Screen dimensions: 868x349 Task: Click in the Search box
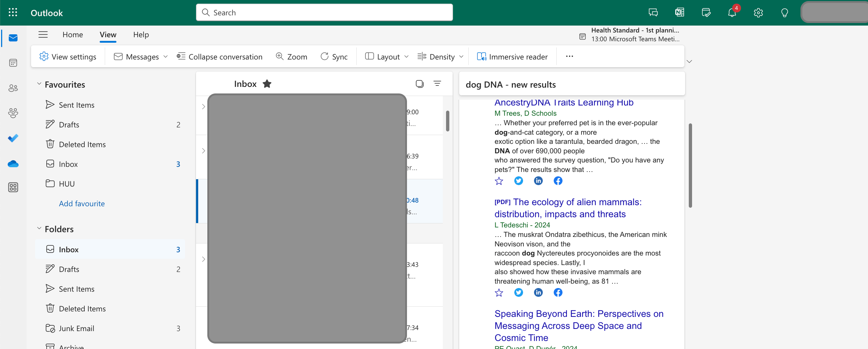[324, 12]
